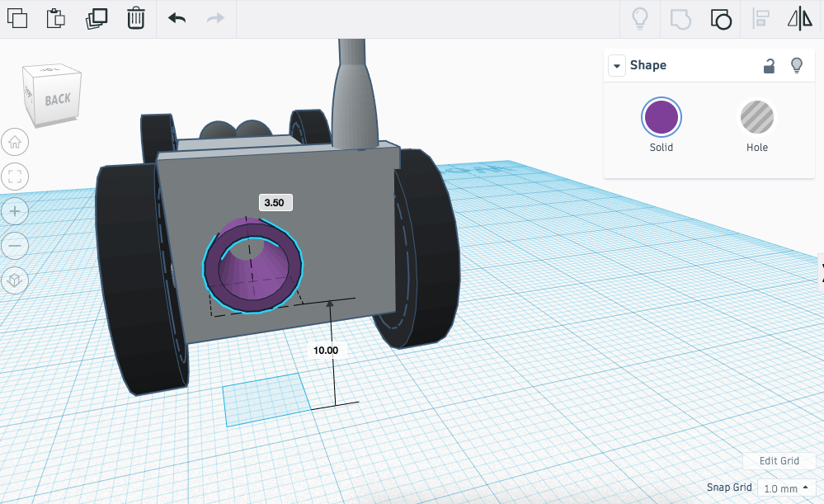Click the Edit Grid button
Screen dimensions: 824x504
coord(779,461)
